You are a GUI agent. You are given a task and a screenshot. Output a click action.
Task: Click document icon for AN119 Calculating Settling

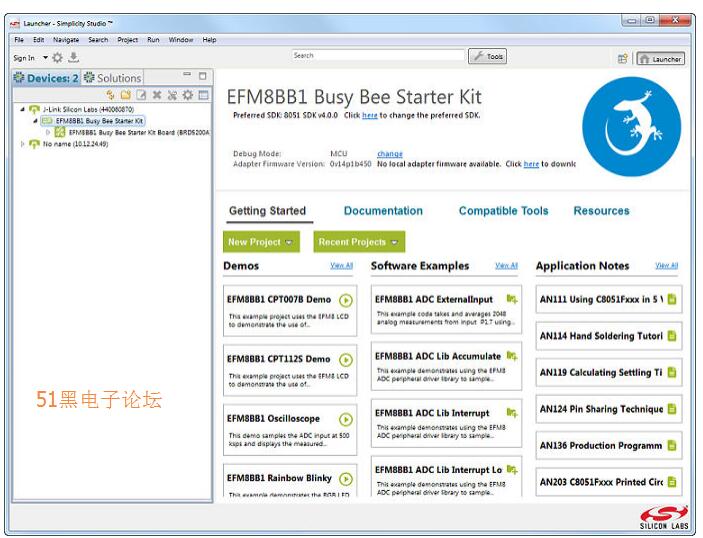tap(672, 372)
